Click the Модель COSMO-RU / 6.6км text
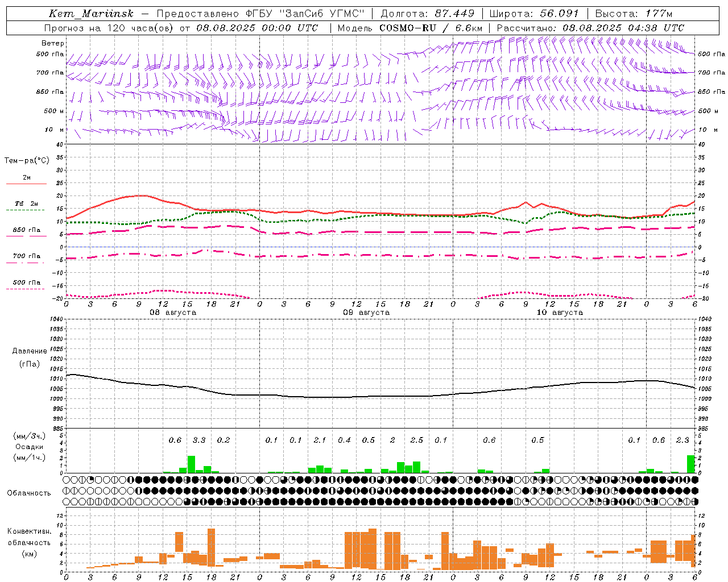Image resolution: width=728 pixels, height=582 pixels. click(x=410, y=28)
